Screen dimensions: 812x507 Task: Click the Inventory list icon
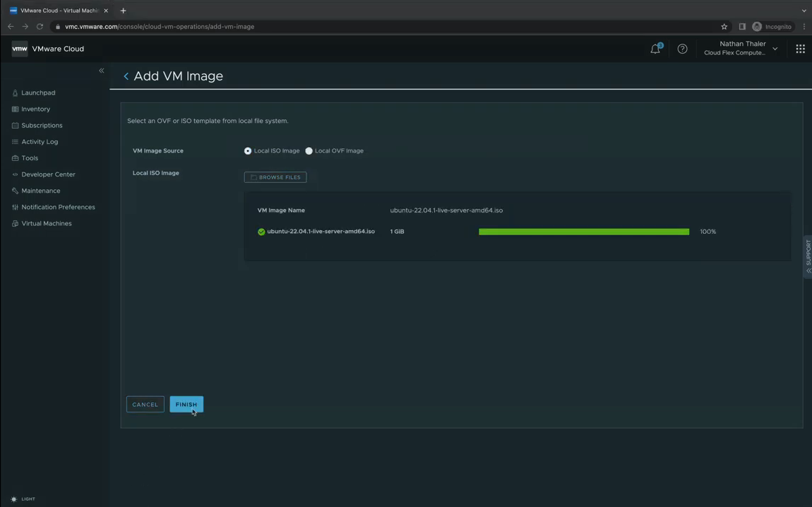pos(15,109)
